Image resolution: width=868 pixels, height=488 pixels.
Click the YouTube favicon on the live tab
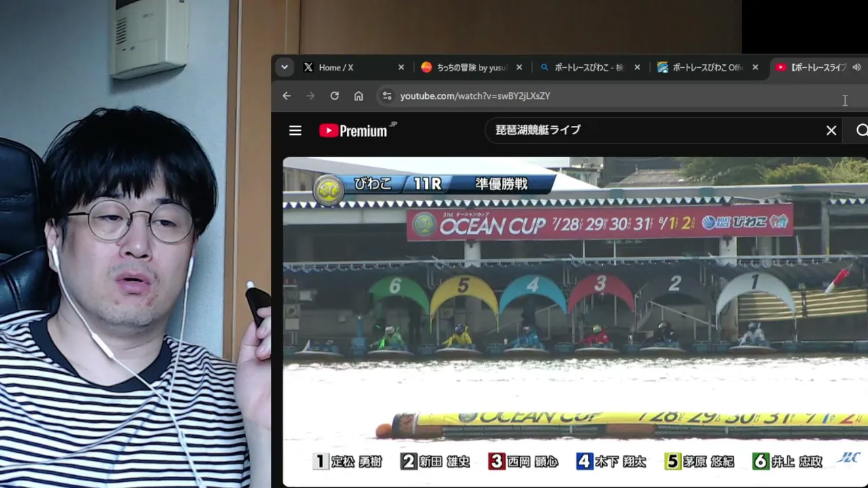[x=781, y=68]
